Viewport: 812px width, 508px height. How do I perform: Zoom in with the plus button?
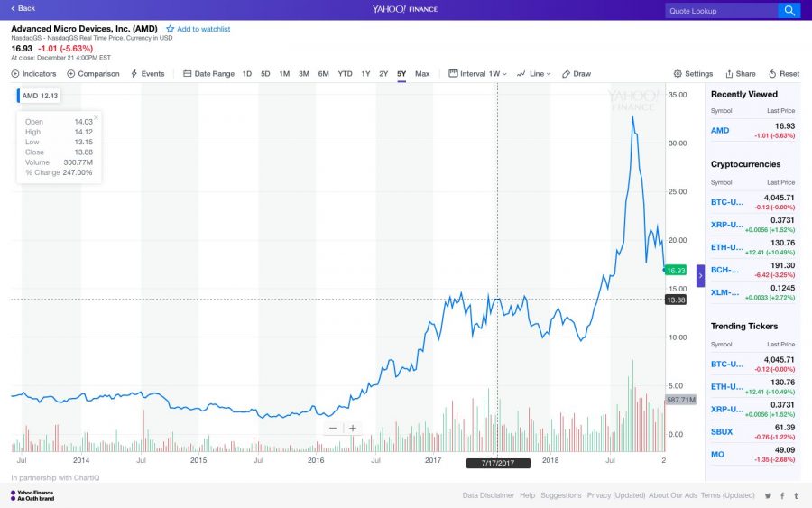tap(353, 429)
